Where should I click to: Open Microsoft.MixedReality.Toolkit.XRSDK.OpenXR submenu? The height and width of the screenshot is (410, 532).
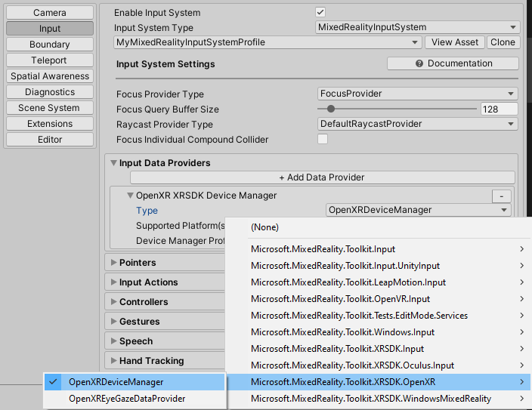(x=379, y=382)
